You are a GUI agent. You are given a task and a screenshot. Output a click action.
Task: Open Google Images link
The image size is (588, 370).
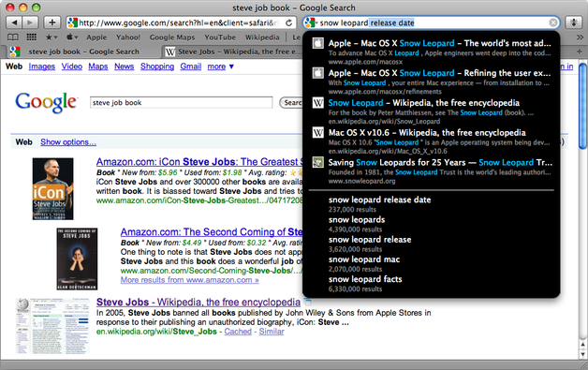tap(41, 67)
